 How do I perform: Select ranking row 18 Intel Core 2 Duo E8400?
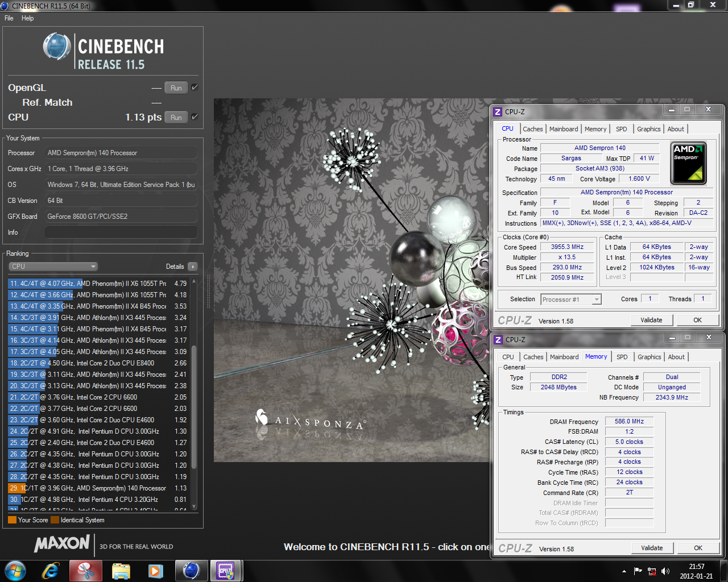(98, 363)
